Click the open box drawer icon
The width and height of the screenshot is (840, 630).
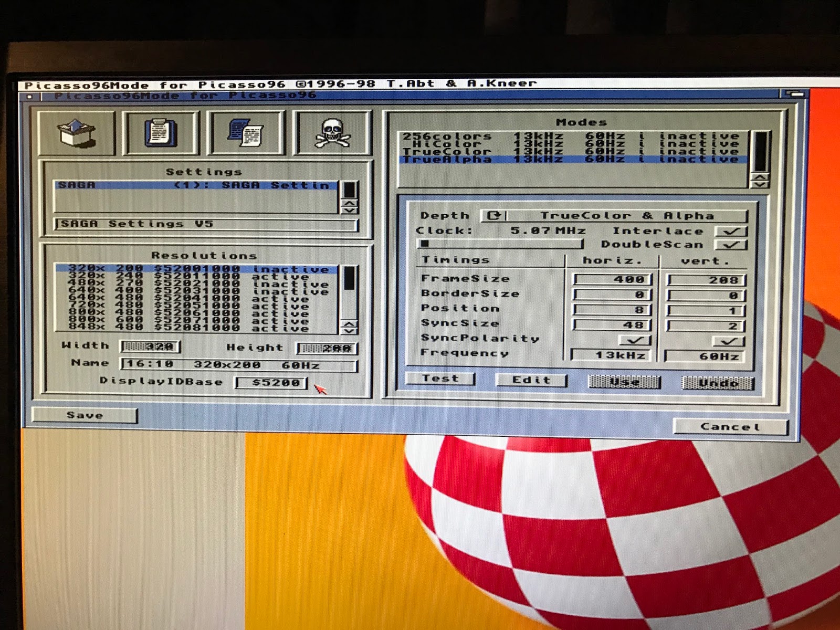(77, 133)
